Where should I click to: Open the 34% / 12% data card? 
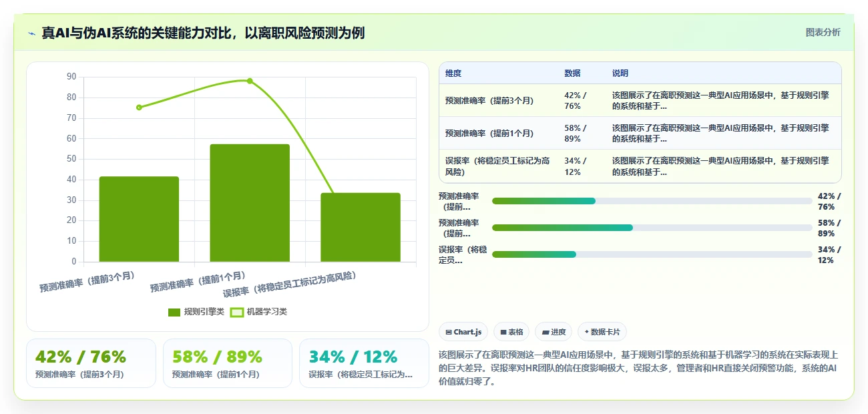pyautogui.click(x=364, y=363)
